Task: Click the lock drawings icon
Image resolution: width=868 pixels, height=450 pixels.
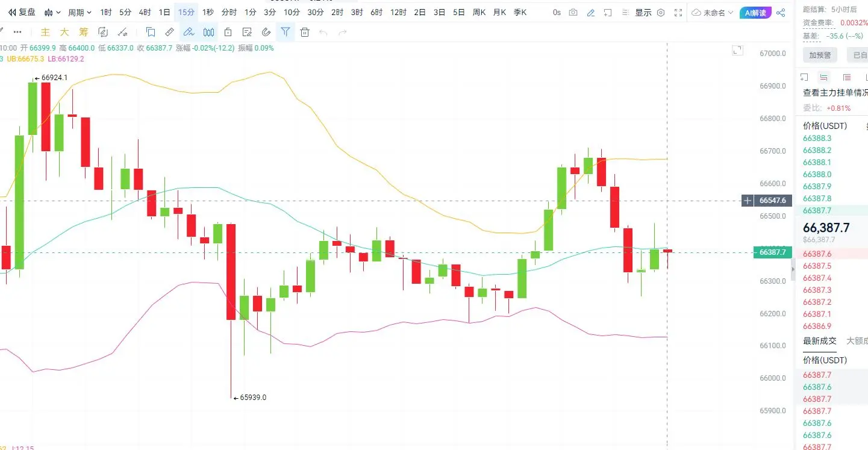Action: coord(228,32)
